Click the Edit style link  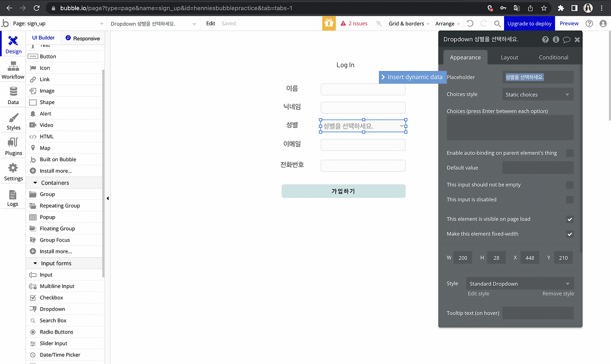coord(478,293)
